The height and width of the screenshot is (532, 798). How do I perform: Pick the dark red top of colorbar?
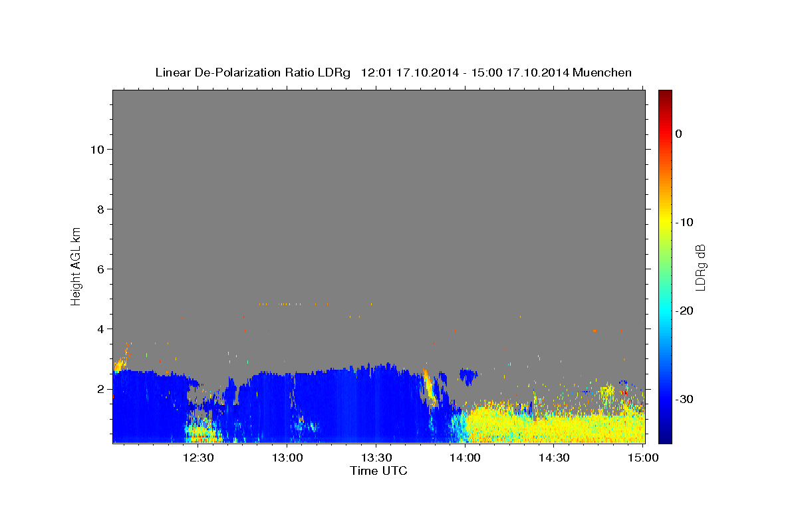pos(665,94)
